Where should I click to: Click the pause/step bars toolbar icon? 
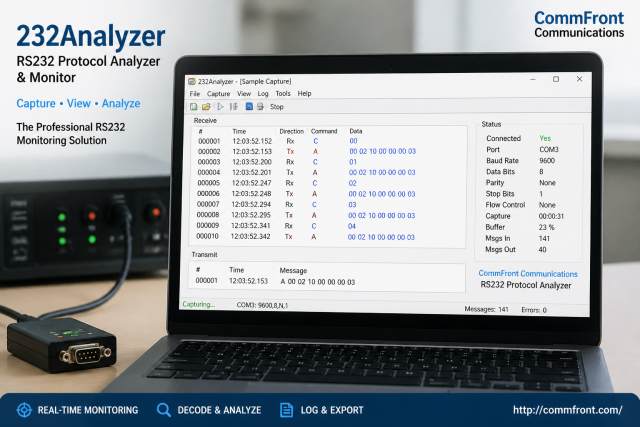click(x=233, y=107)
